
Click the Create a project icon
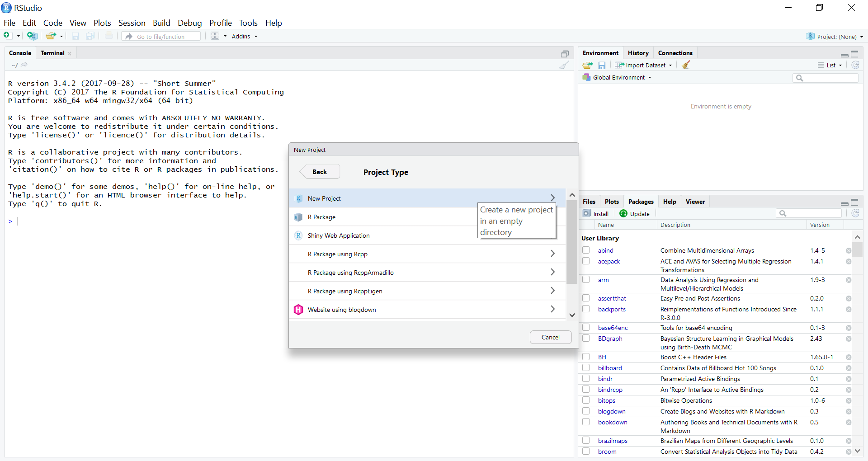coord(32,36)
